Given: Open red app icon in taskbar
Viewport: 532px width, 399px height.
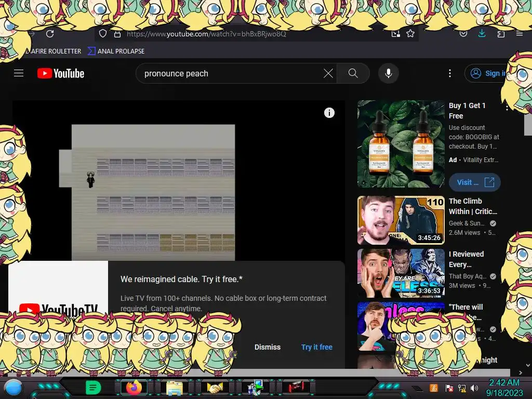Looking at the screenshot, I should (296, 387).
